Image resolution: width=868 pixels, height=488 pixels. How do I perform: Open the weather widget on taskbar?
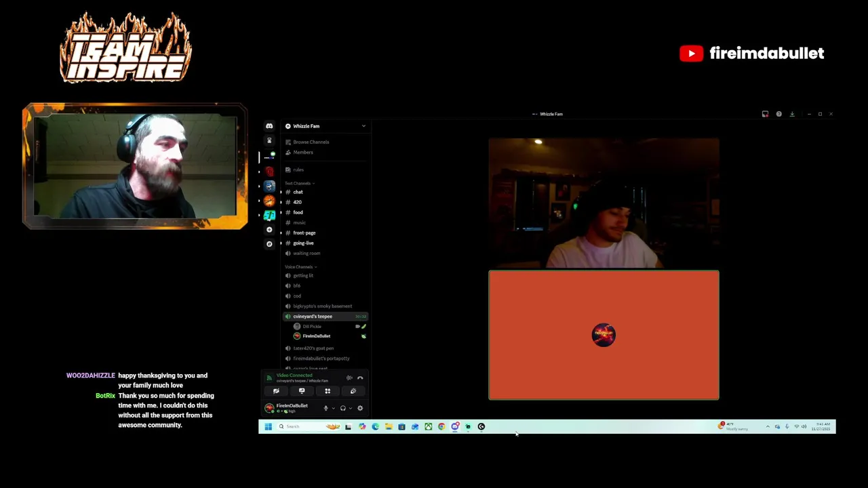[733, 426]
